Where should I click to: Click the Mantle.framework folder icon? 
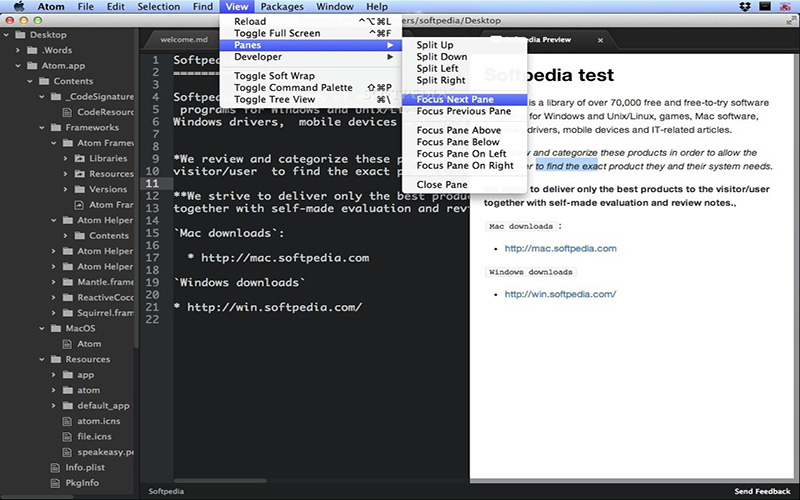click(68, 282)
